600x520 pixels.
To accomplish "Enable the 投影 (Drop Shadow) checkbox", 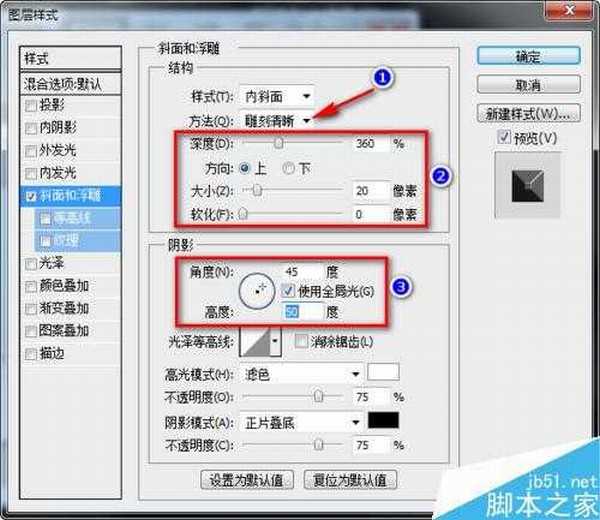I will click(31, 106).
